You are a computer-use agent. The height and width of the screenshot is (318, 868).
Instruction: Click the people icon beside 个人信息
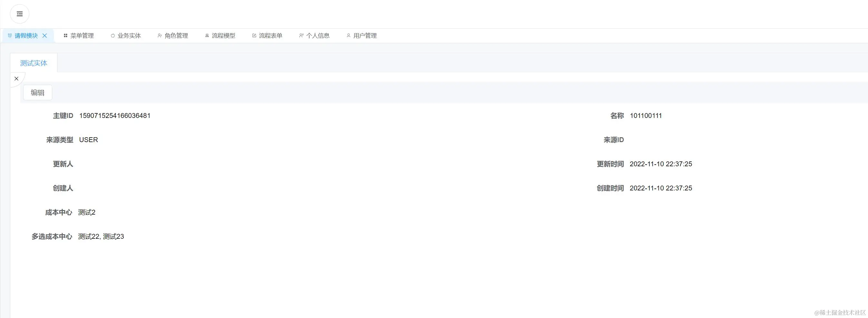click(301, 35)
